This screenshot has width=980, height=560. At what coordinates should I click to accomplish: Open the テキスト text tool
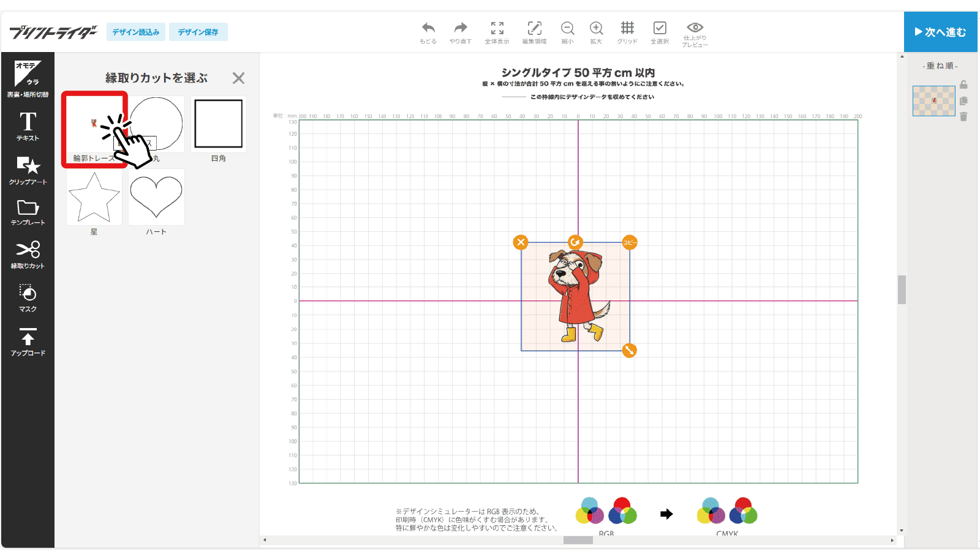point(28,126)
